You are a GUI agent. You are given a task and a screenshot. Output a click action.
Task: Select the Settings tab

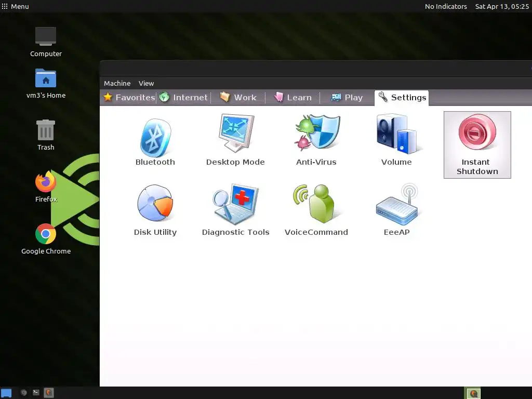point(402,98)
